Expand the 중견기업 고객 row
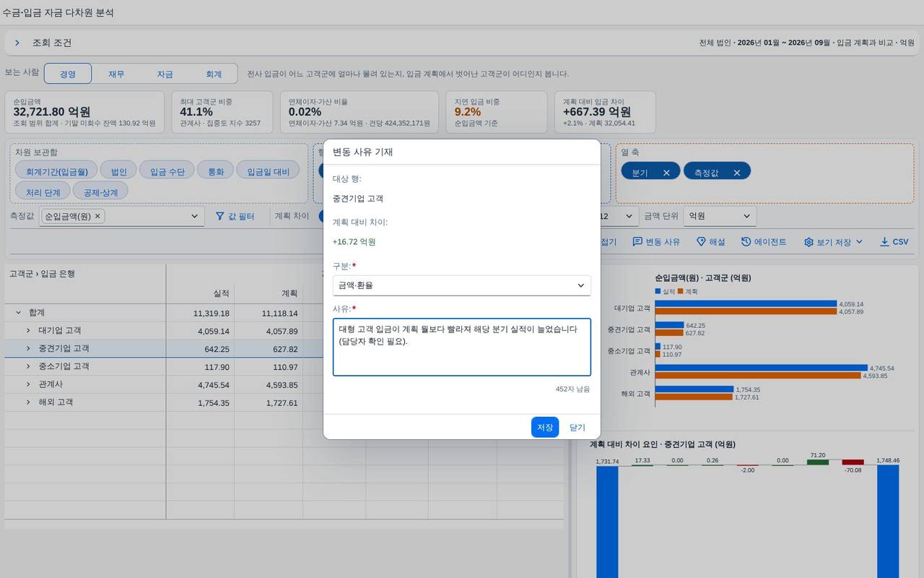 point(28,348)
